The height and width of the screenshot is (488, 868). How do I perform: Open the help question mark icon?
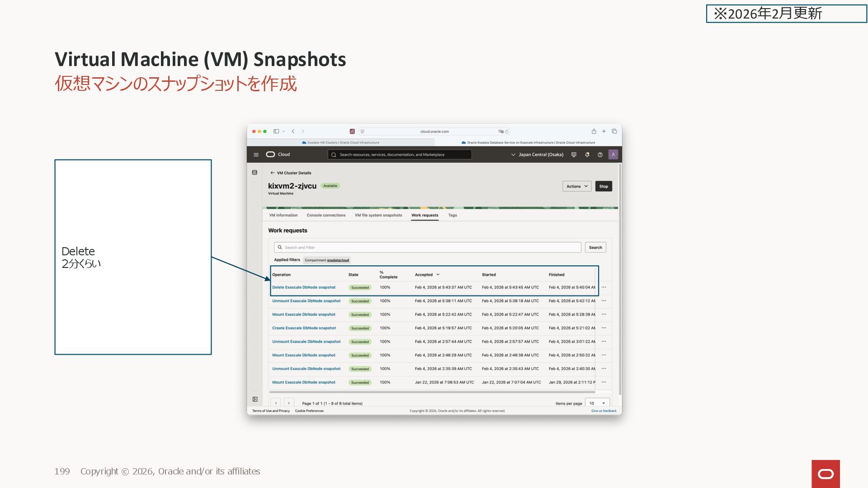600,155
